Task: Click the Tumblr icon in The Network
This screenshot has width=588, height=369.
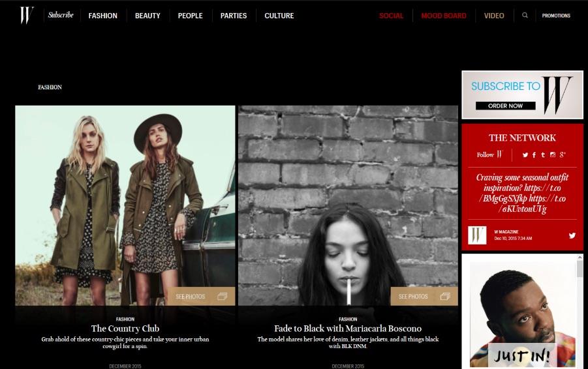Action: [542, 155]
